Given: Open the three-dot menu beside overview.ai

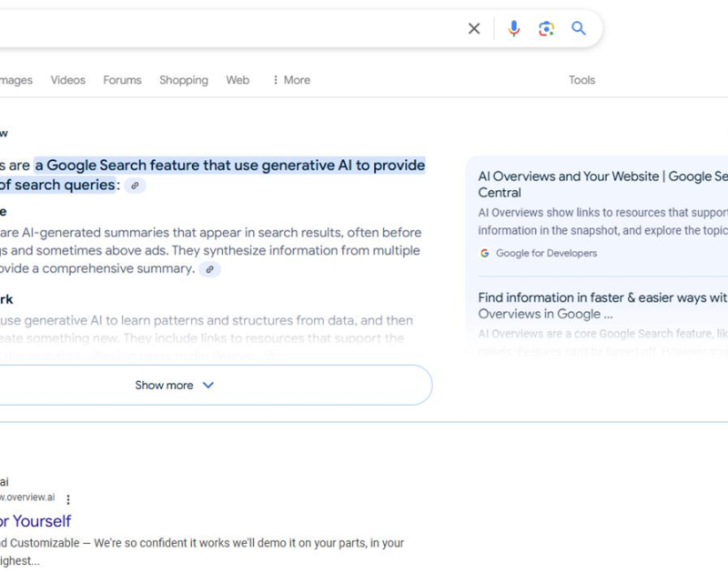Looking at the screenshot, I should [68, 499].
